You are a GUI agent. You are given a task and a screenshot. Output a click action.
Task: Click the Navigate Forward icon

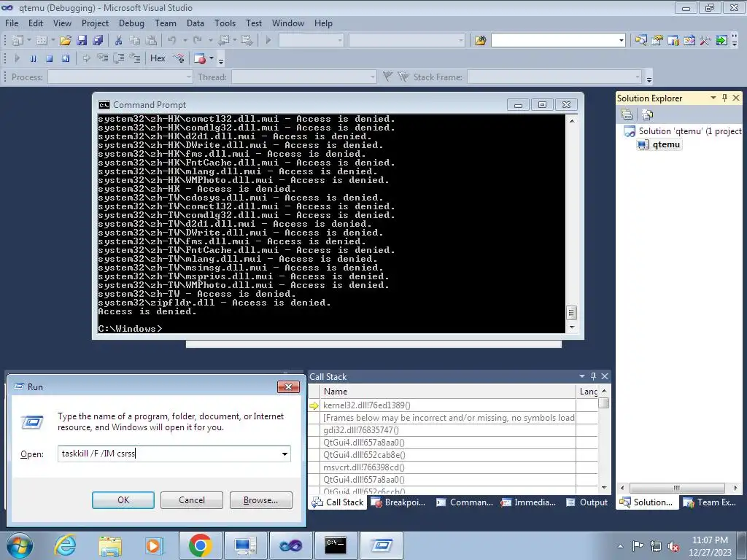pyautogui.click(x=247, y=41)
